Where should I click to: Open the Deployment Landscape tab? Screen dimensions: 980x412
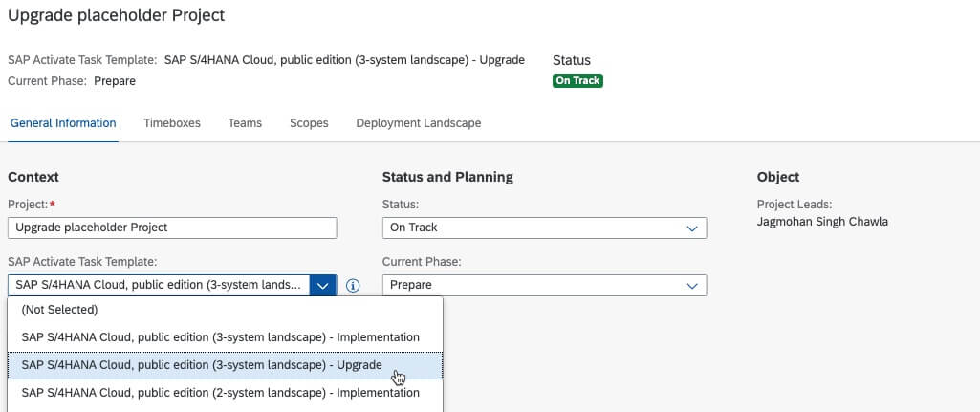pyautogui.click(x=419, y=123)
